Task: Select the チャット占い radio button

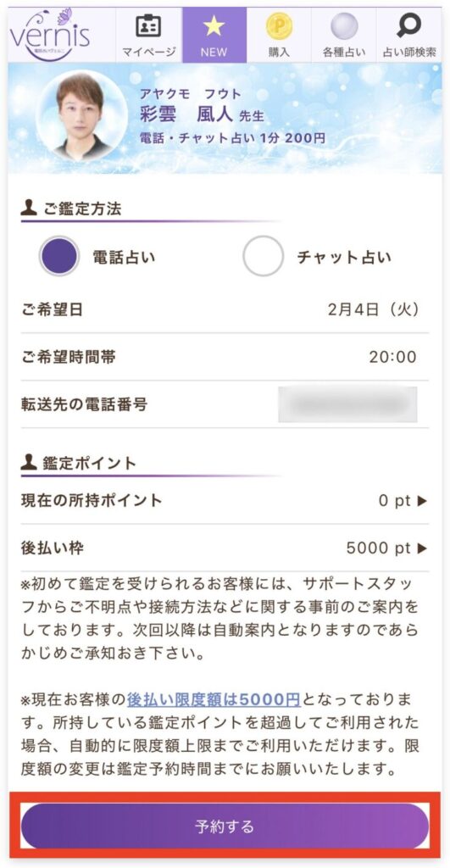Action: [x=263, y=256]
